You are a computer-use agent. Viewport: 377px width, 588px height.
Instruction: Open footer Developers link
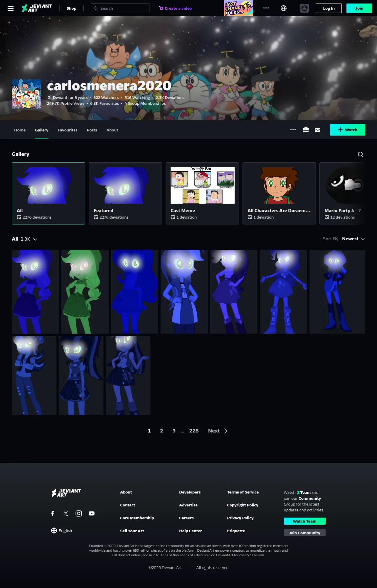tap(190, 492)
